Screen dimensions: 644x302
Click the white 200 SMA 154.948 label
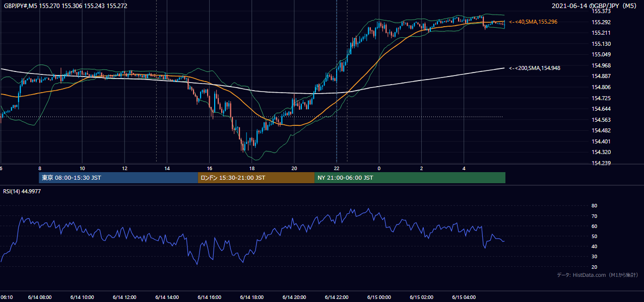pyautogui.click(x=535, y=67)
